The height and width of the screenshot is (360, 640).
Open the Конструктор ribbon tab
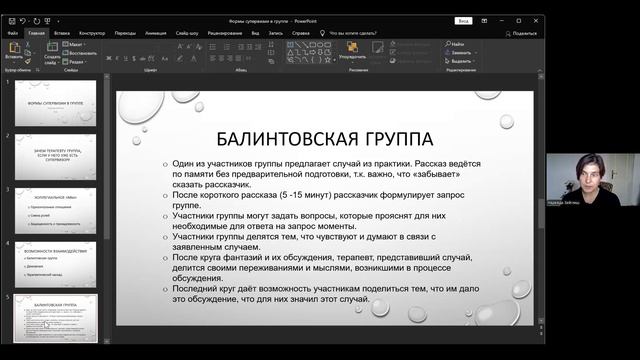tap(92, 33)
